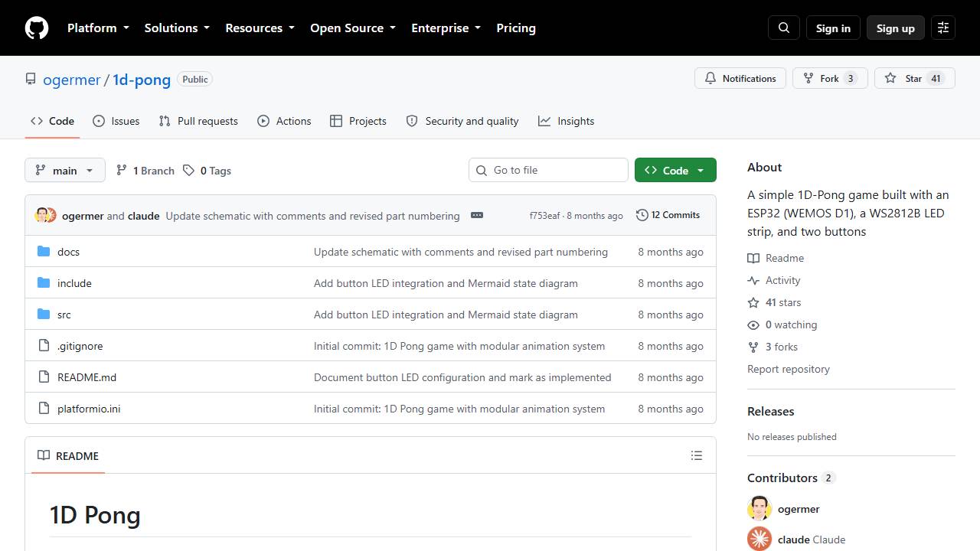980x551 pixels.
Task: Click the docs folder icon
Action: (44, 252)
